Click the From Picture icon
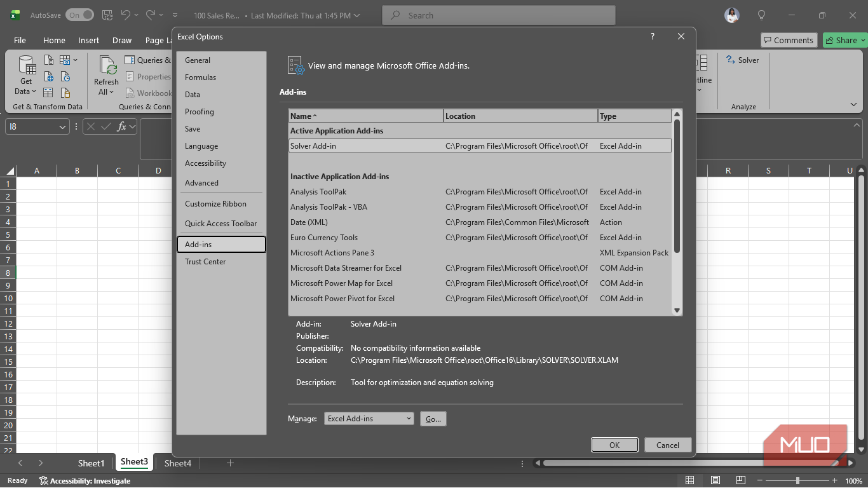Viewport: 868px width, 488px height. tap(65, 60)
